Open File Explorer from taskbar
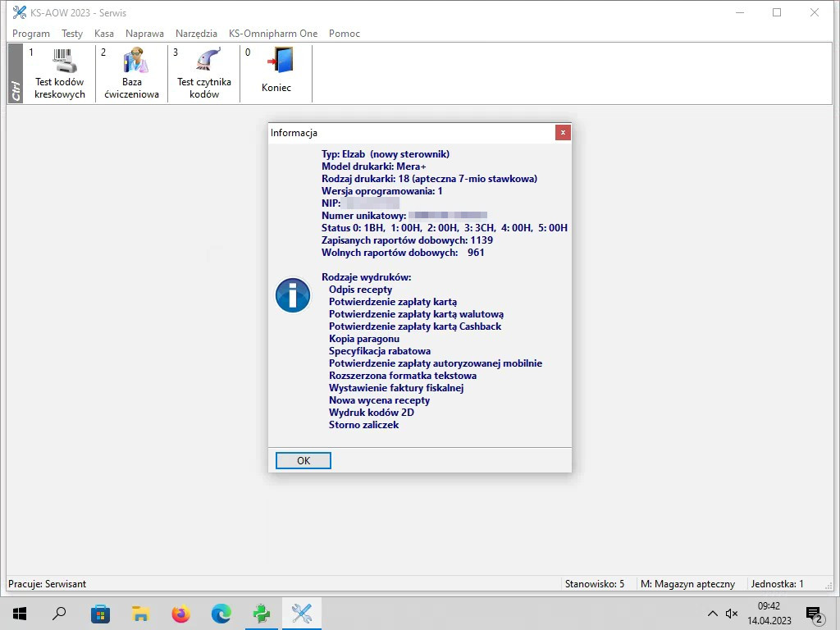This screenshot has height=630, width=840. point(140,614)
